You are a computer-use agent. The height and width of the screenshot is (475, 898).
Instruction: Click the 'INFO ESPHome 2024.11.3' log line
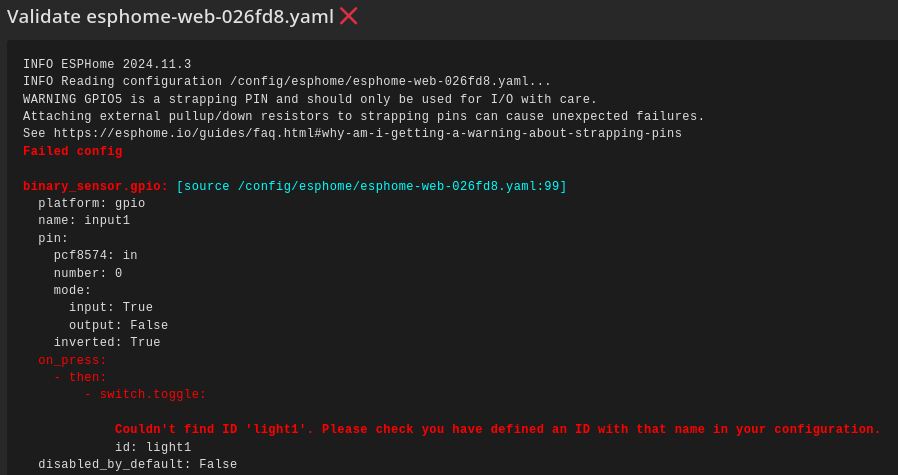coord(107,65)
